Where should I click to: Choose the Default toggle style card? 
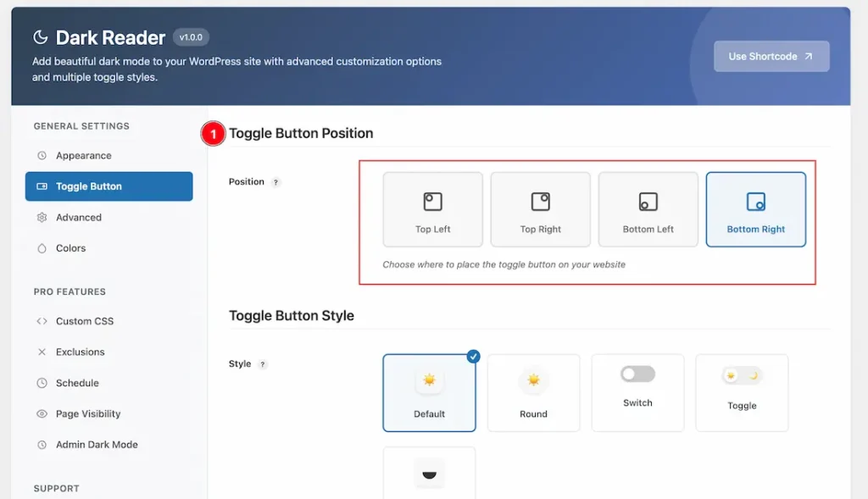429,393
